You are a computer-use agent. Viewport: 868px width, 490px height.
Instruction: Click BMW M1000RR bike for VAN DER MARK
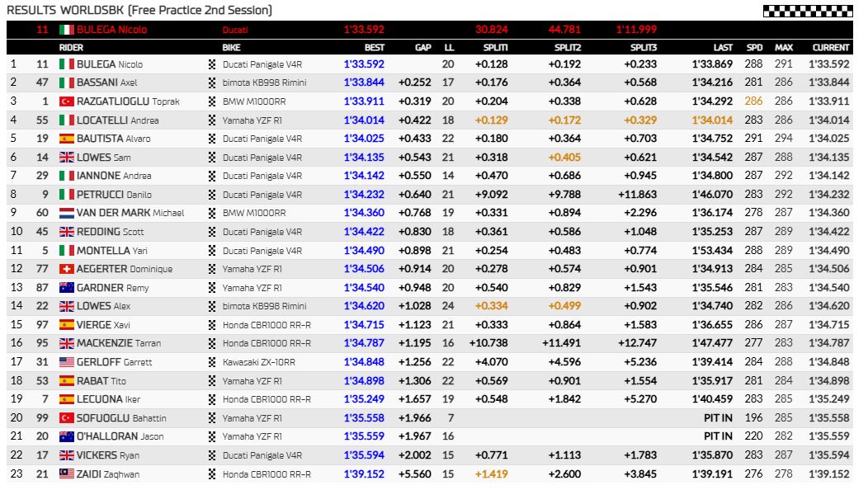click(x=254, y=213)
